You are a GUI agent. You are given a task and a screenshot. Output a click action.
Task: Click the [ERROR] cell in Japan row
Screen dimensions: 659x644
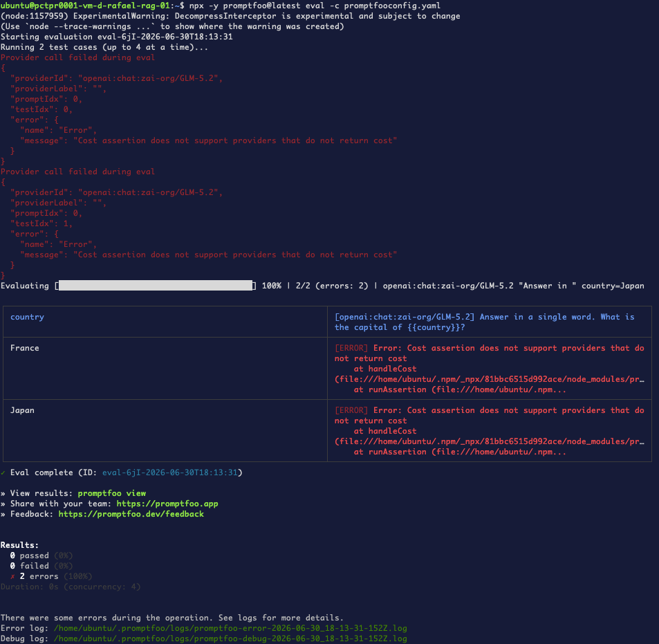pos(490,430)
